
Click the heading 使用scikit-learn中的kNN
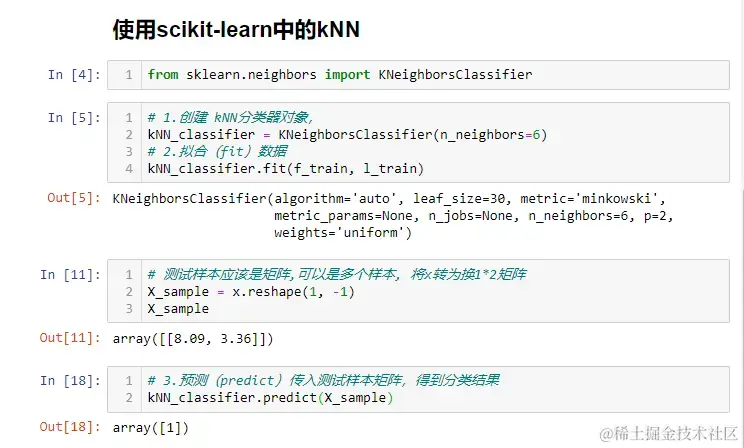coord(236,29)
